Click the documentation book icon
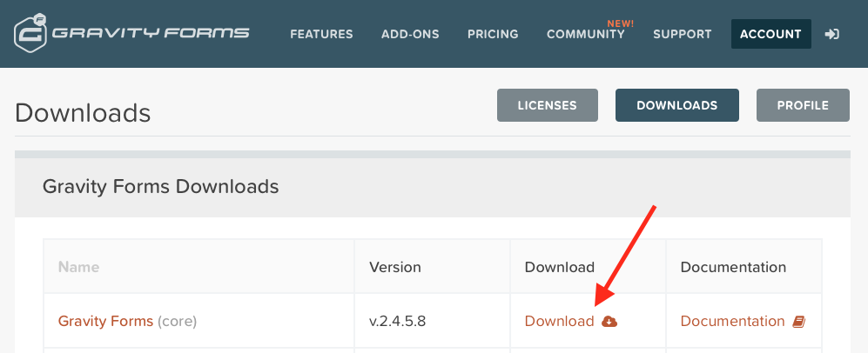Viewport: 868px width, 353px height. (x=799, y=322)
